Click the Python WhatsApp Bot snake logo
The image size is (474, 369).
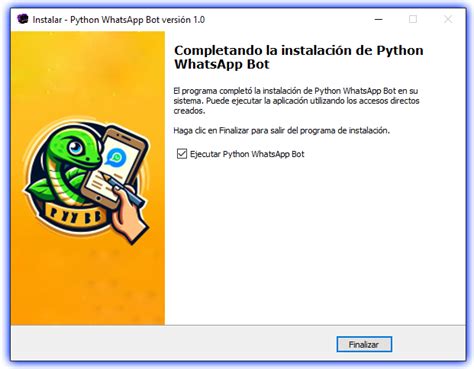[x=86, y=180]
